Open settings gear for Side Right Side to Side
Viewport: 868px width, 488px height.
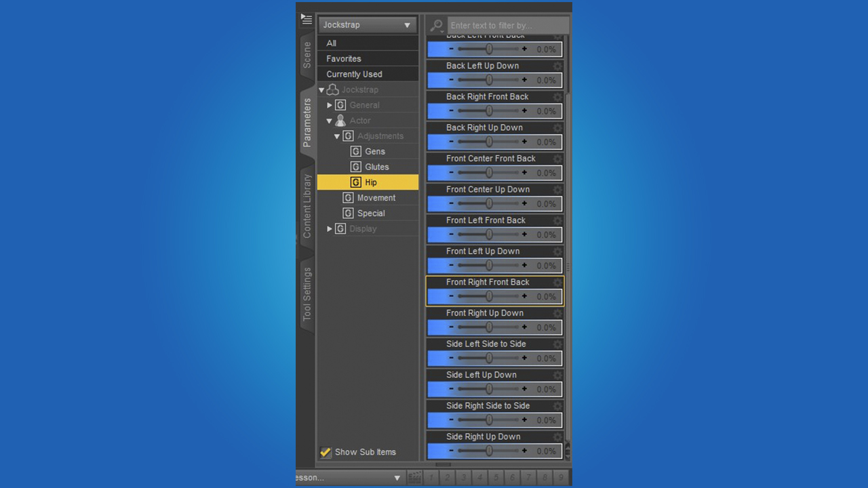tap(557, 406)
